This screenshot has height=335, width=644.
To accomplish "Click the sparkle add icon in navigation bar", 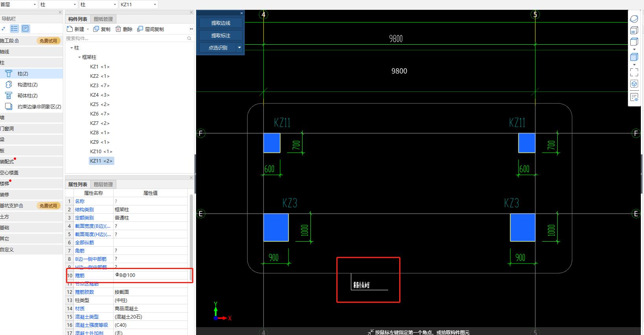I will (4, 29).
